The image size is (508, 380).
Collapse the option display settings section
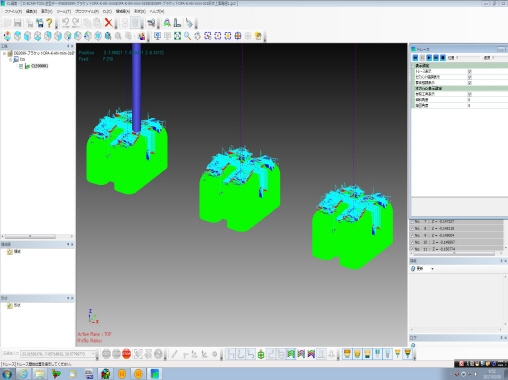[413, 88]
